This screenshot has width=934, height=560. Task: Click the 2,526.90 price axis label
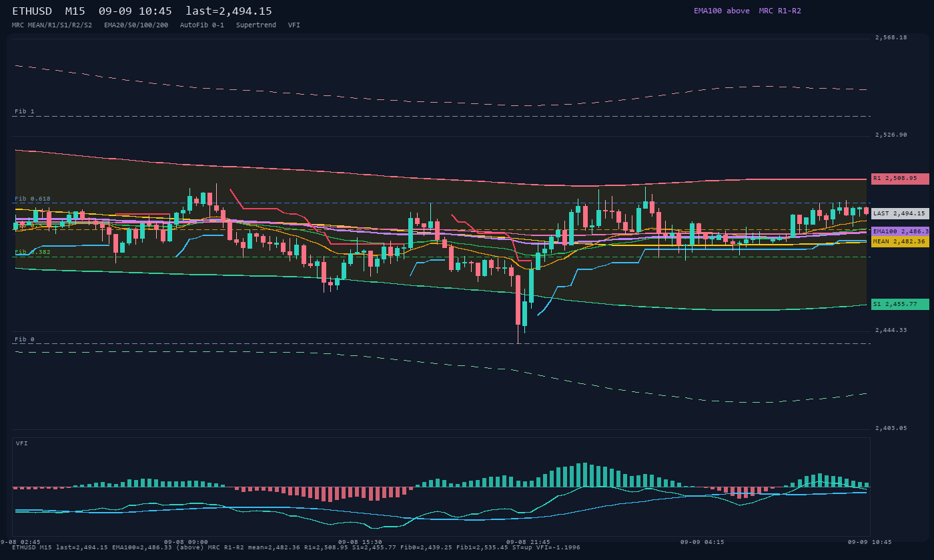point(891,135)
